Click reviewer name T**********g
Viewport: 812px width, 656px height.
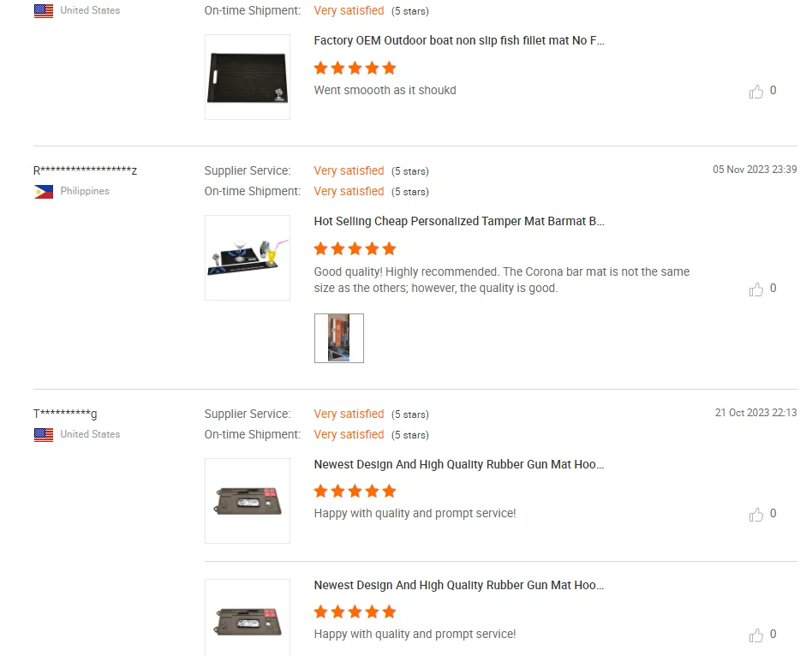pyautogui.click(x=65, y=414)
